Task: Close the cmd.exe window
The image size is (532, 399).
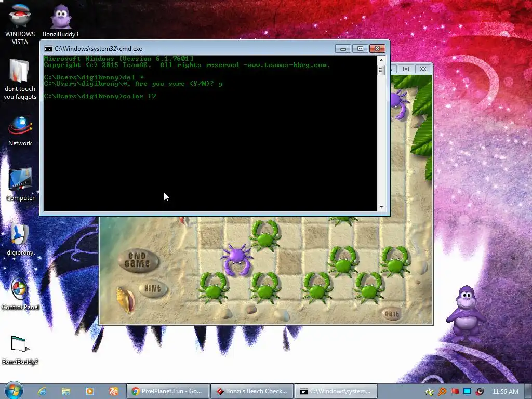Action: (x=377, y=49)
